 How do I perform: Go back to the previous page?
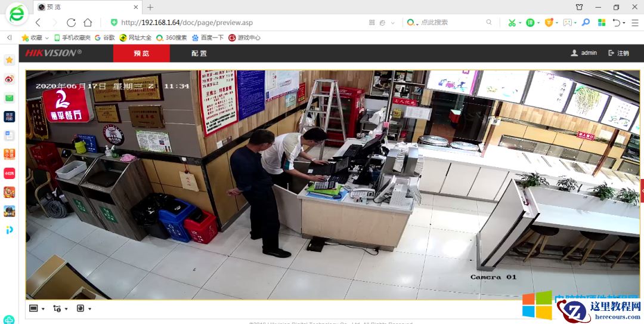click(38, 23)
